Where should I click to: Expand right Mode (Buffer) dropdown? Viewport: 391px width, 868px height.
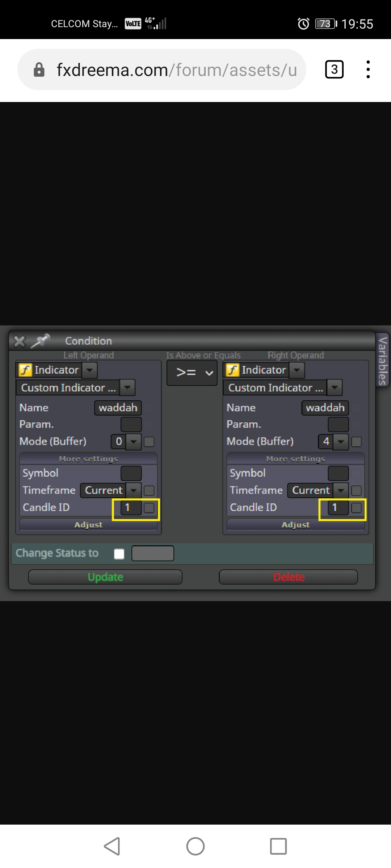coord(341,442)
